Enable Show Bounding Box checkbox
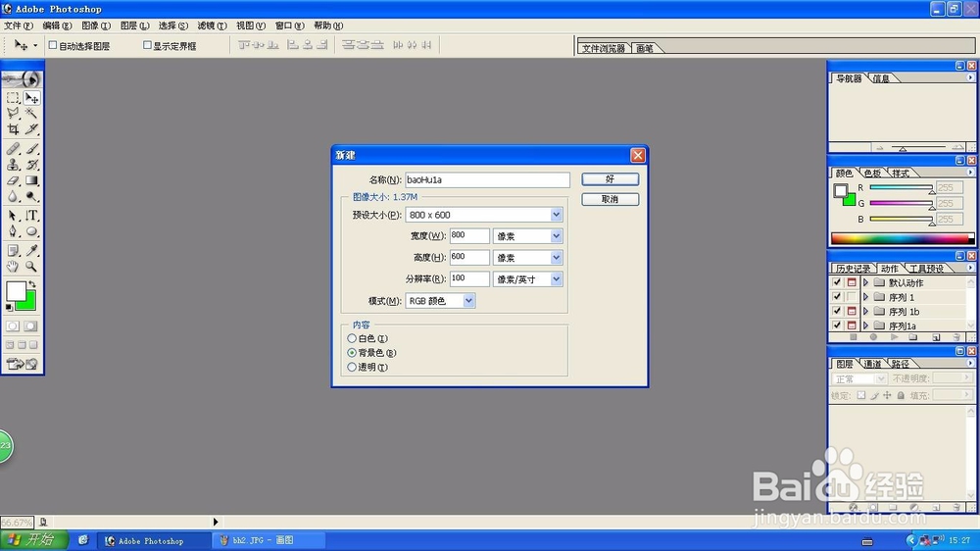The image size is (980, 551). click(x=148, y=45)
